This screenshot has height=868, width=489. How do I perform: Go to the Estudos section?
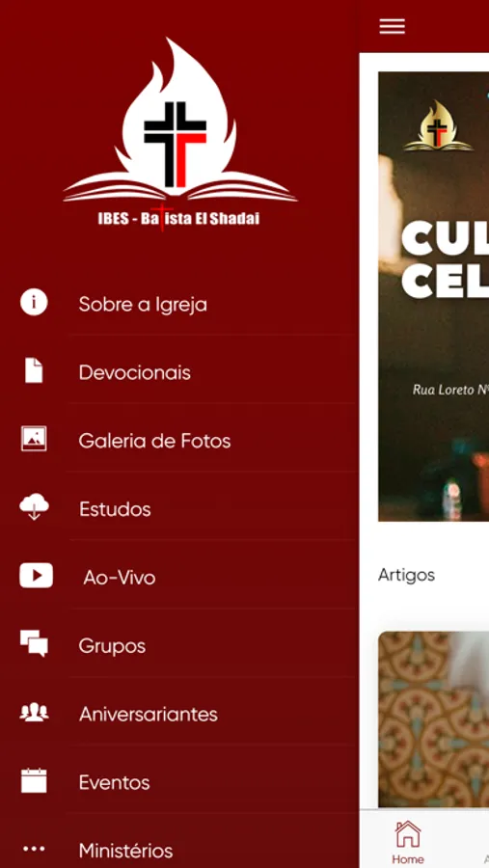point(178,508)
